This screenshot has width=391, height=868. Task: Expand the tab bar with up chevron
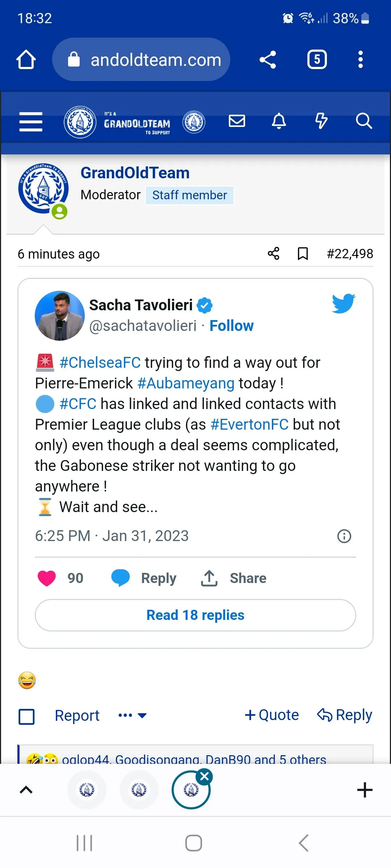tap(26, 790)
